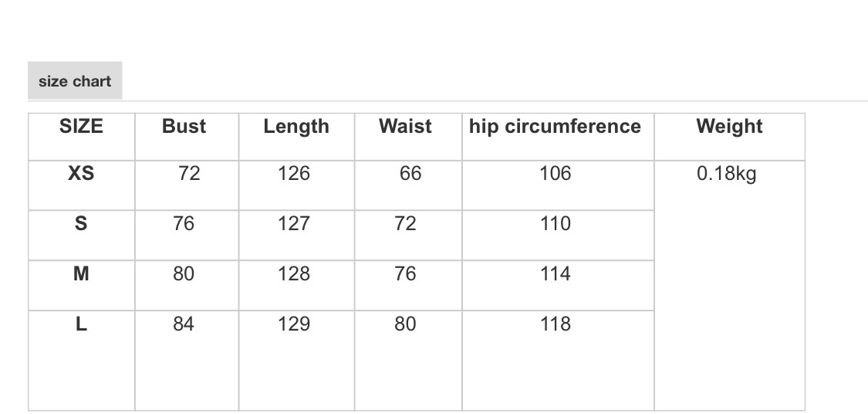Select the Waist column header
The width and height of the screenshot is (868, 414).
(x=405, y=127)
